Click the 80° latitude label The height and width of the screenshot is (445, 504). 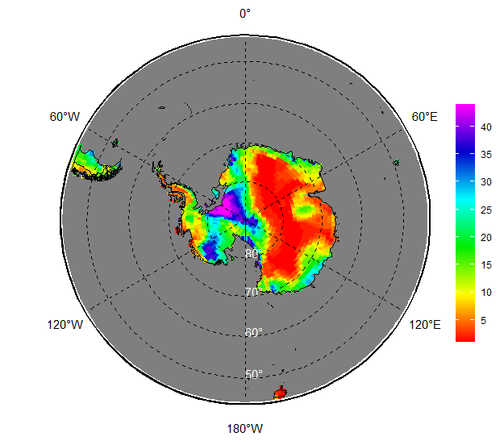253,254
